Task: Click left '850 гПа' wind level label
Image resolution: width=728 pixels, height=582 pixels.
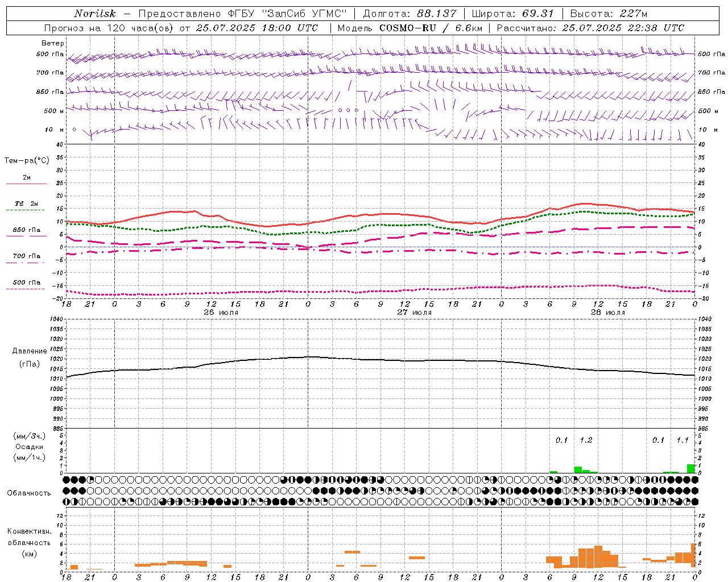Action: click(50, 92)
